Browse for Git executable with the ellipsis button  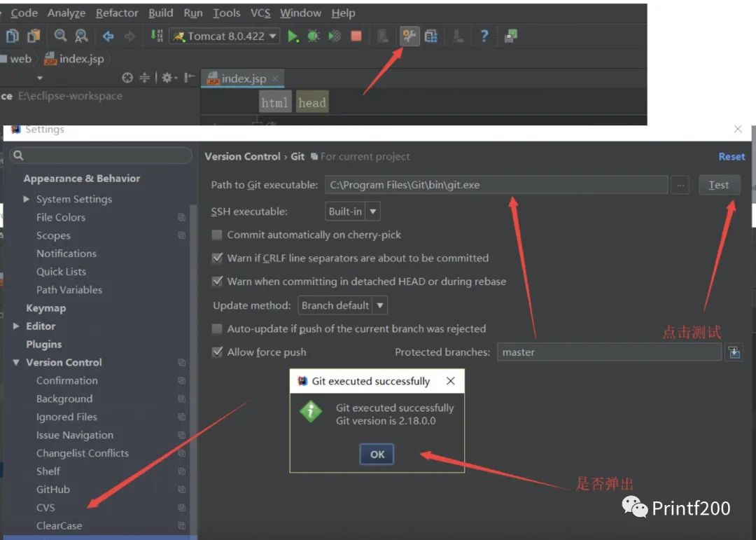tap(680, 185)
